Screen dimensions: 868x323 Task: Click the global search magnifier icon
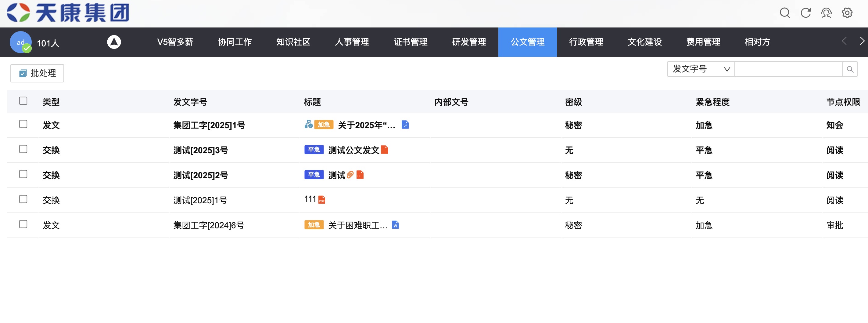[x=784, y=13]
